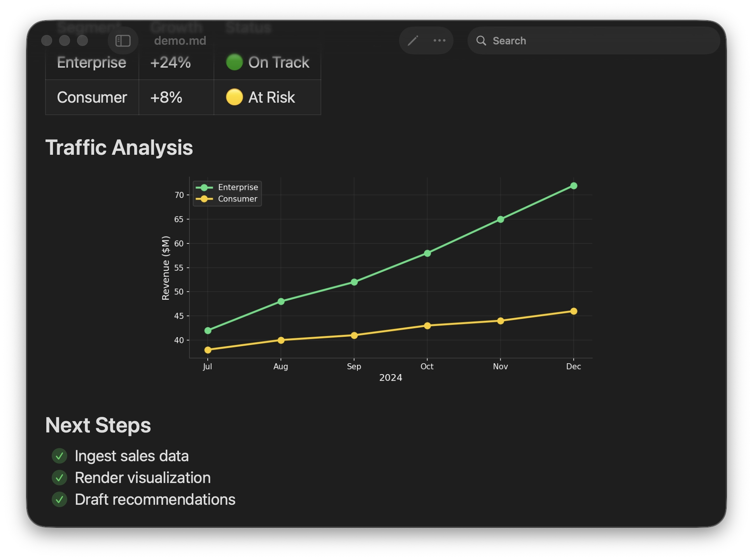Click the Enterprise Oct data point
This screenshot has width=753, height=560.
tap(427, 253)
